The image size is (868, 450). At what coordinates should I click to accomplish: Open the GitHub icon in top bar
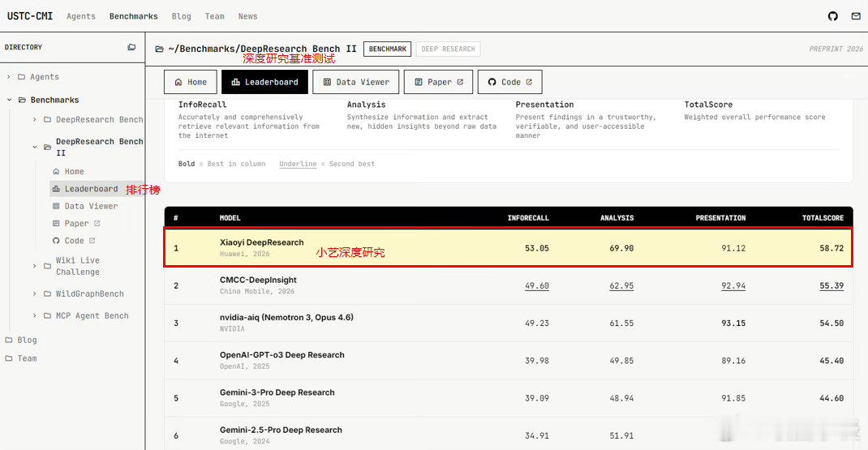[832, 16]
